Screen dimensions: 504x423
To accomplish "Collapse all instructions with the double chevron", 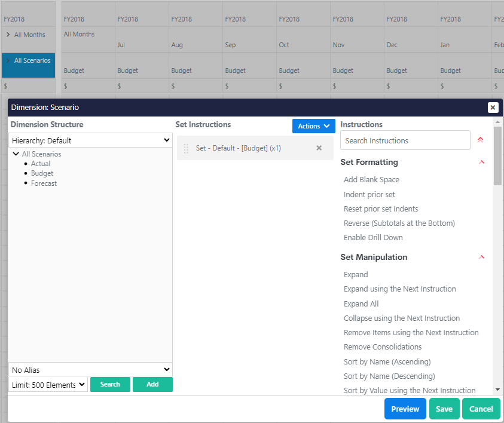I will 481,139.
